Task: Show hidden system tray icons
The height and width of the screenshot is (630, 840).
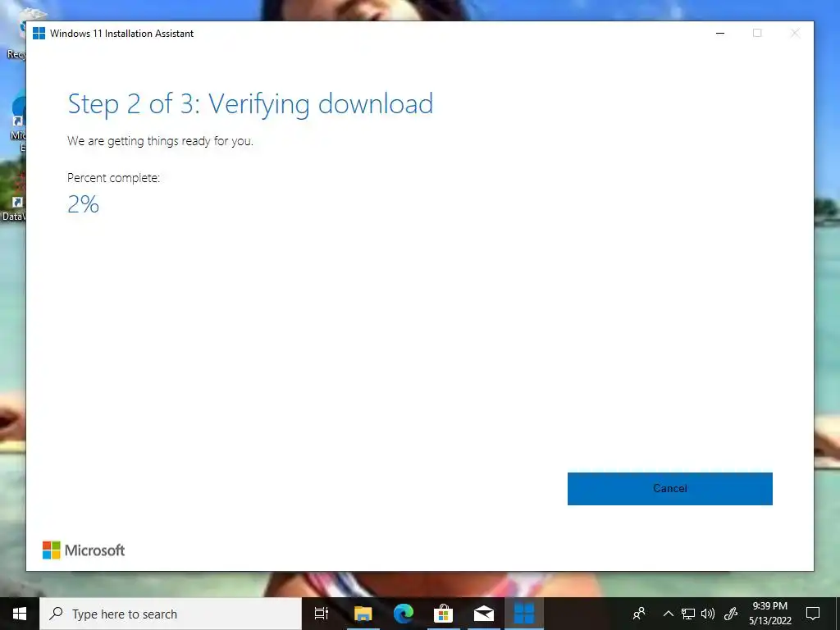Action: pyautogui.click(x=668, y=614)
